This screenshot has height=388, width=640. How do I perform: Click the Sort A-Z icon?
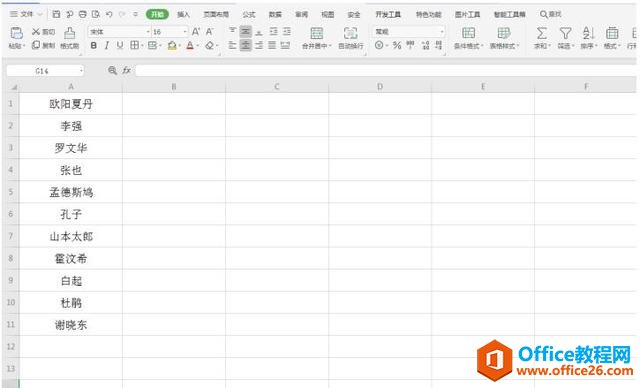tap(588, 33)
